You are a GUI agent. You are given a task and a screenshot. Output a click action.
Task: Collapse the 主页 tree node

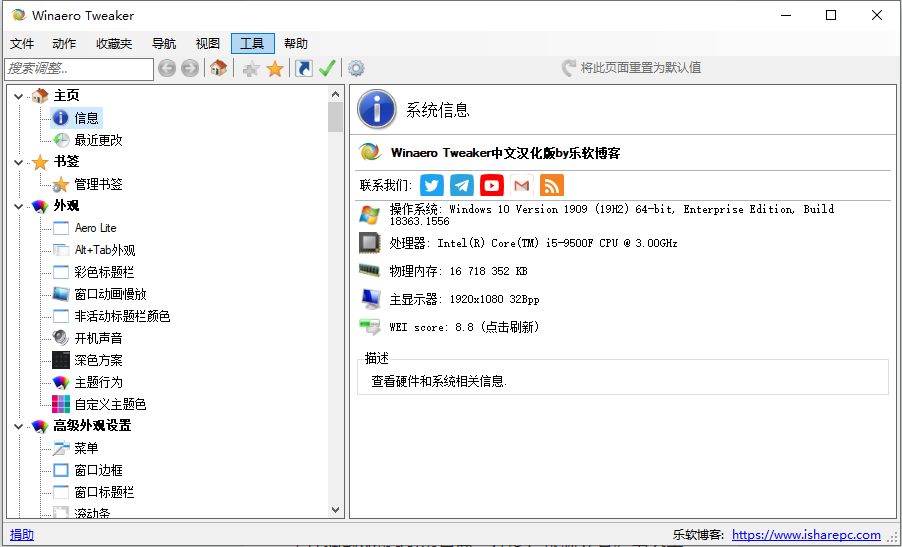(x=18, y=96)
